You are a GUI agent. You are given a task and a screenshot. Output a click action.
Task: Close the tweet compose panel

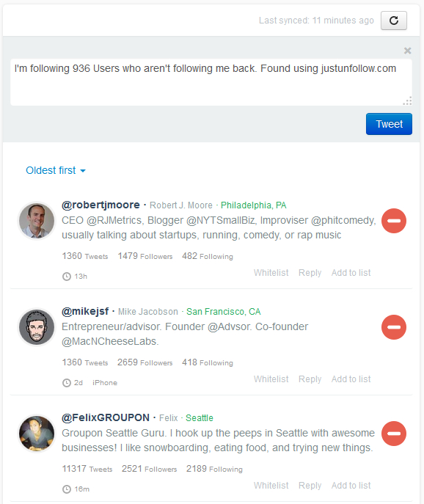coord(408,51)
